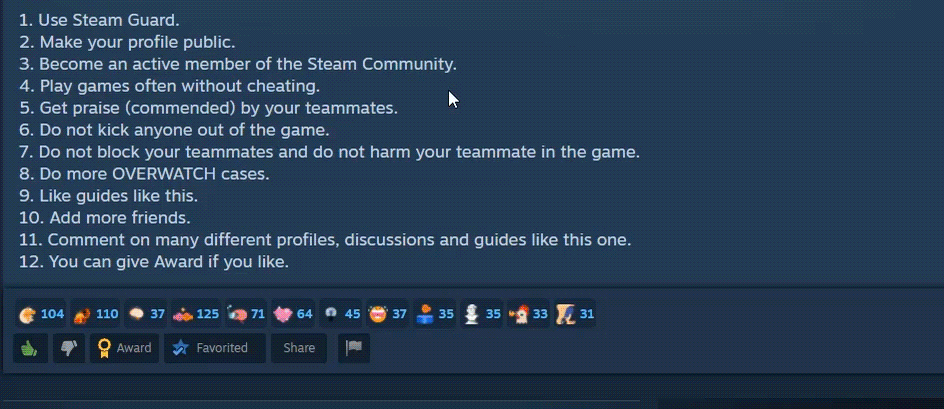Viewport: 944px width, 409px height.
Task: Rate the guide with thumbs up
Action: pyautogui.click(x=30, y=348)
